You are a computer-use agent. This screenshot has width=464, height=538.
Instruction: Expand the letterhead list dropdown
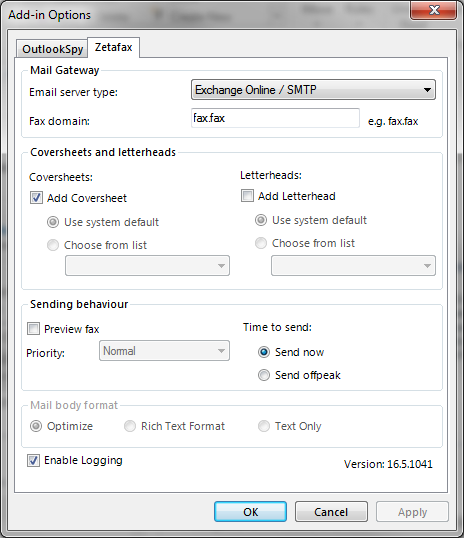(x=353, y=266)
